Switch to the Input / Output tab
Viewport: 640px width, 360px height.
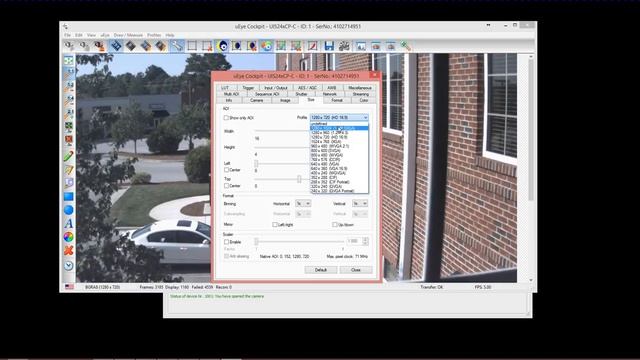point(276,88)
